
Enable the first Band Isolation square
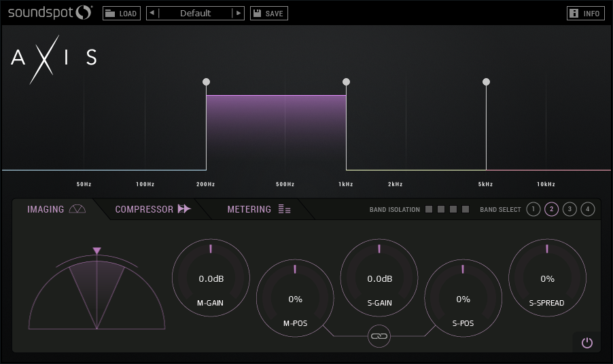pyautogui.click(x=429, y=209)
